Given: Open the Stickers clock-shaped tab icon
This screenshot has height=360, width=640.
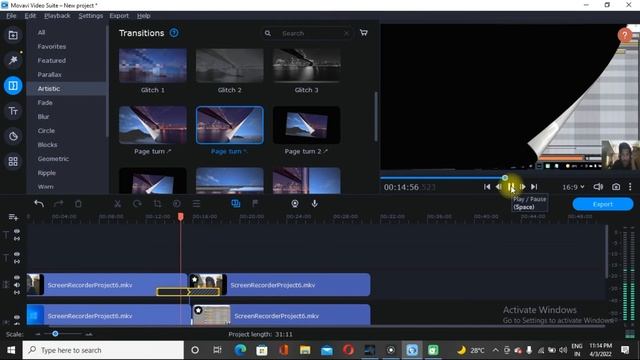Looking at the screenshot, I should click(x=13, y=136).
